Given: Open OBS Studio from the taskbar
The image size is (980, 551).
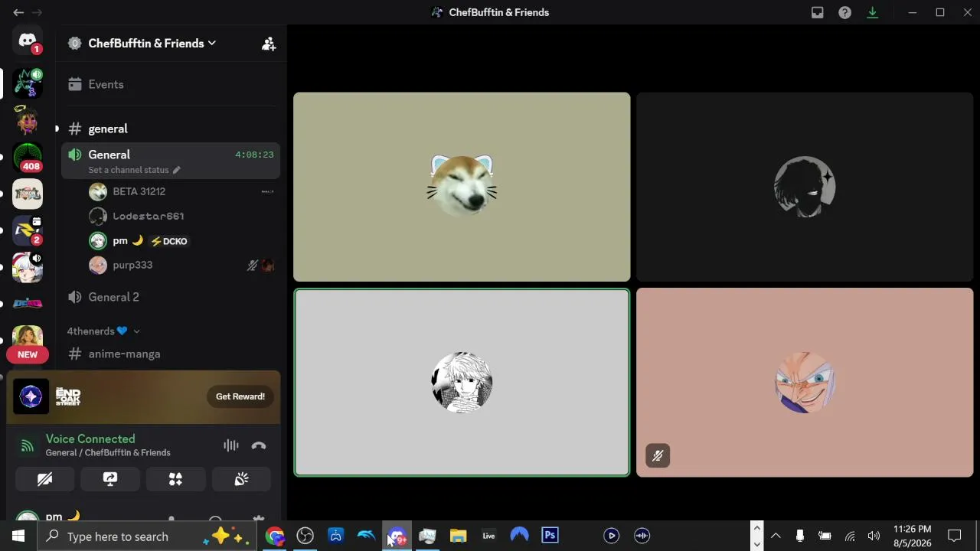Looking at the screenshot, I should point(305,536).
